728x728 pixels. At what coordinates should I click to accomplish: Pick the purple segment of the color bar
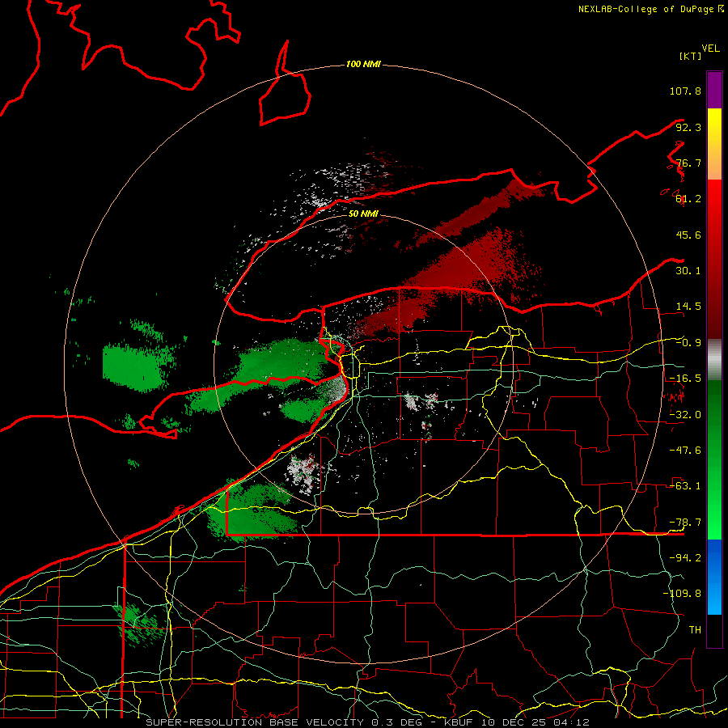click(x=714, y=90)
